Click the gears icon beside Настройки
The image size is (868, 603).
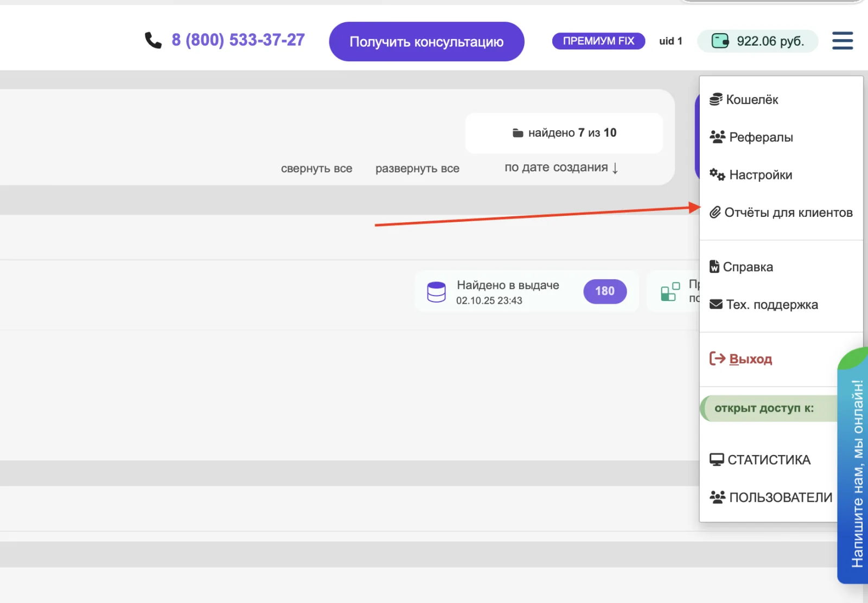click(x=717, y=175)
